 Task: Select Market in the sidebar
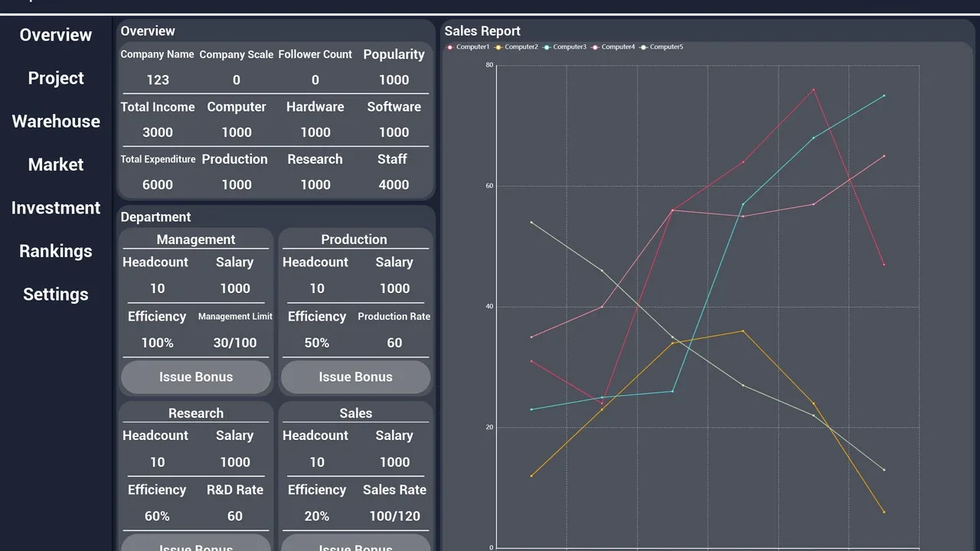[x=56, y=165]
